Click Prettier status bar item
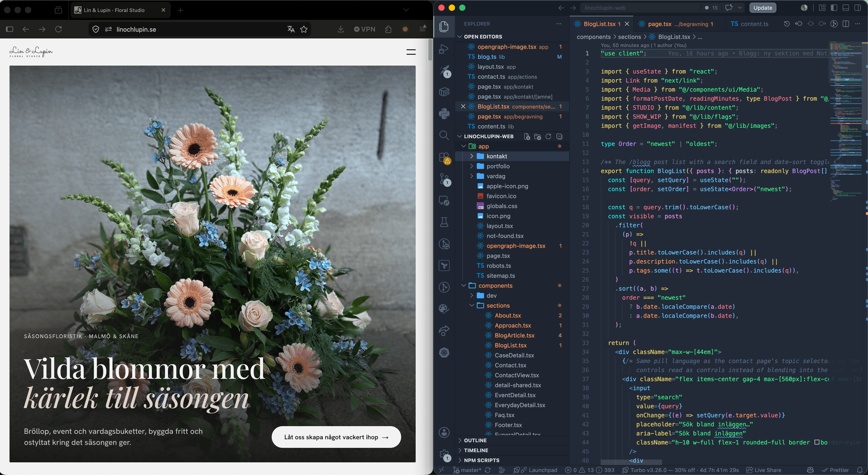The height and width of the screenshot is (475, 868). click(835, 470)
